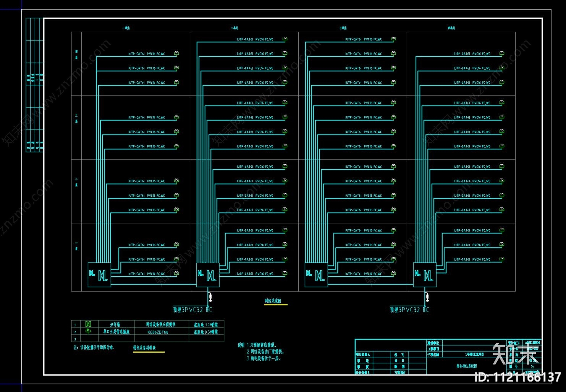
Task: Click the 单口五类信息插座 table cell
Action: tap(116, 332)
